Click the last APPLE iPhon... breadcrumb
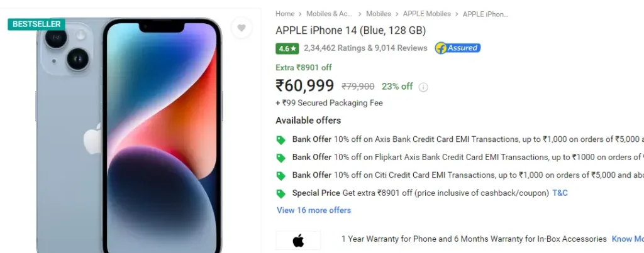Image resolution: width=644 pixels, height=253 pixels. coord(486,14)
